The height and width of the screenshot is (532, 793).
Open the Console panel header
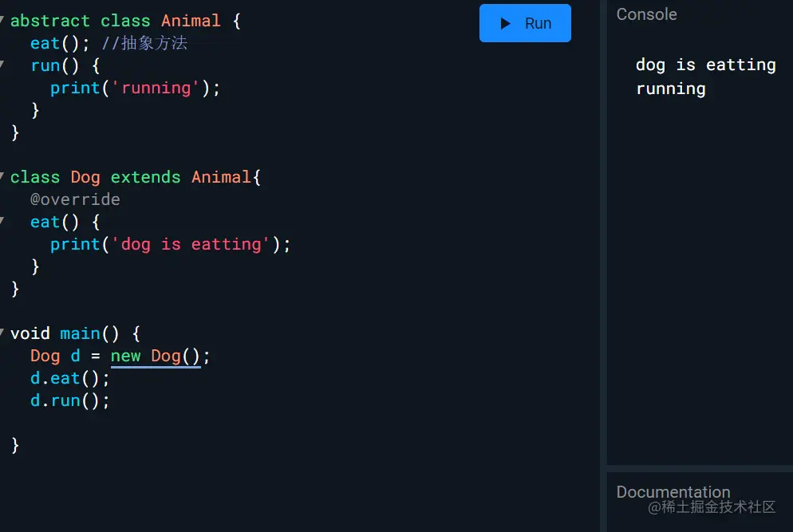(646, 14)
